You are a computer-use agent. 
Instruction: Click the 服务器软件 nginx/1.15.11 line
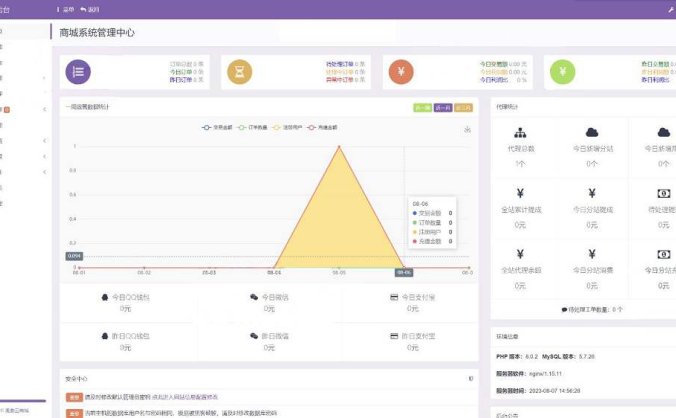pos(529,374)
